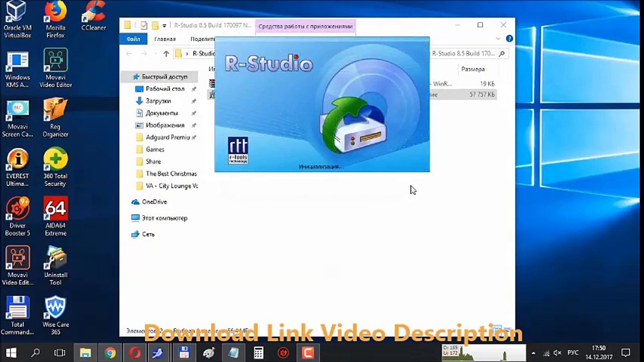Click the Explorer address bar R-Studio path
The width and height of the screenshot is (644, 362).
click(204, 54)
